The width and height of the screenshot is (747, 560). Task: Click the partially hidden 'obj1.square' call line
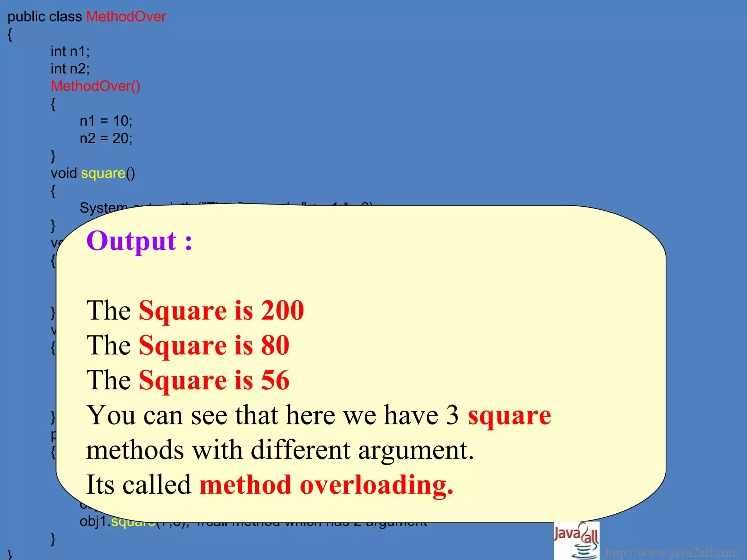253,522
